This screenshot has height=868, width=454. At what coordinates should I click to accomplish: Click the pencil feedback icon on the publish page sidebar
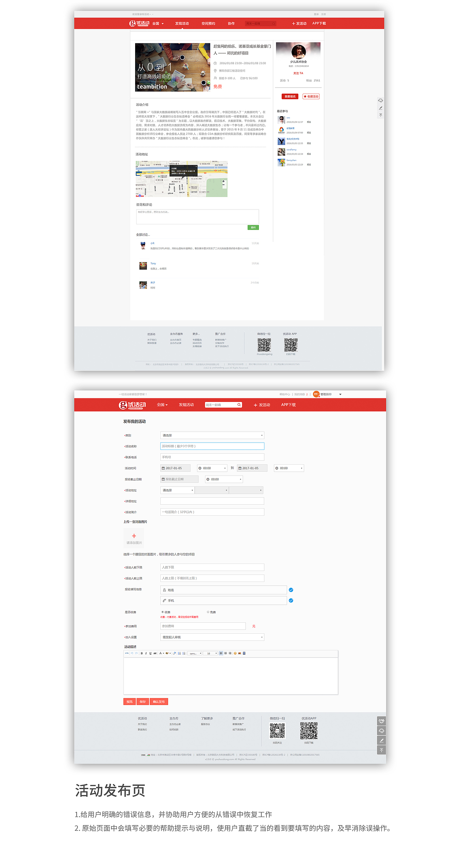pos(381,740)
